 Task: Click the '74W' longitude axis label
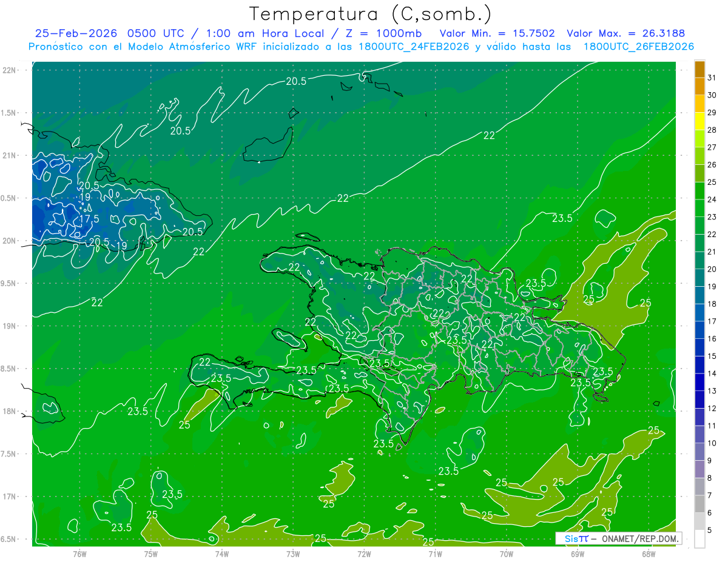pos(222,554)
